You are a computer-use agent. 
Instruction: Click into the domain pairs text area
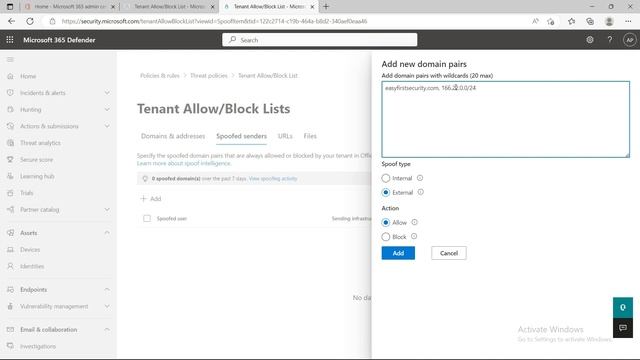coord(505,119)
